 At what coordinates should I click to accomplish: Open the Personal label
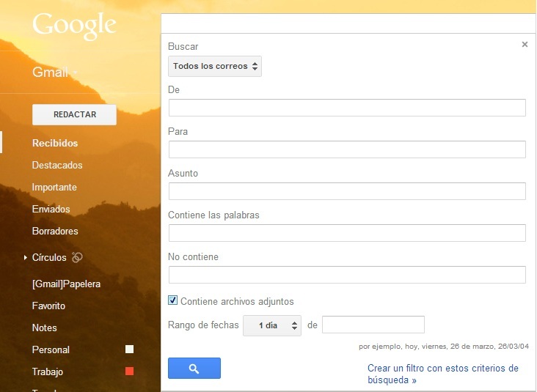coord(51,350)
